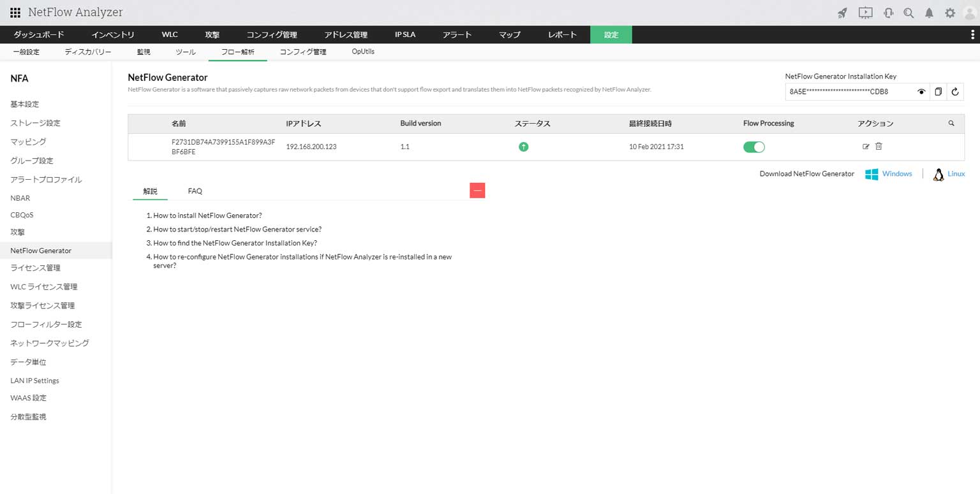Copy the NetFlow Generator Installation Key
The height and width of the screenshot is (494, 980).
coord(938,91)
